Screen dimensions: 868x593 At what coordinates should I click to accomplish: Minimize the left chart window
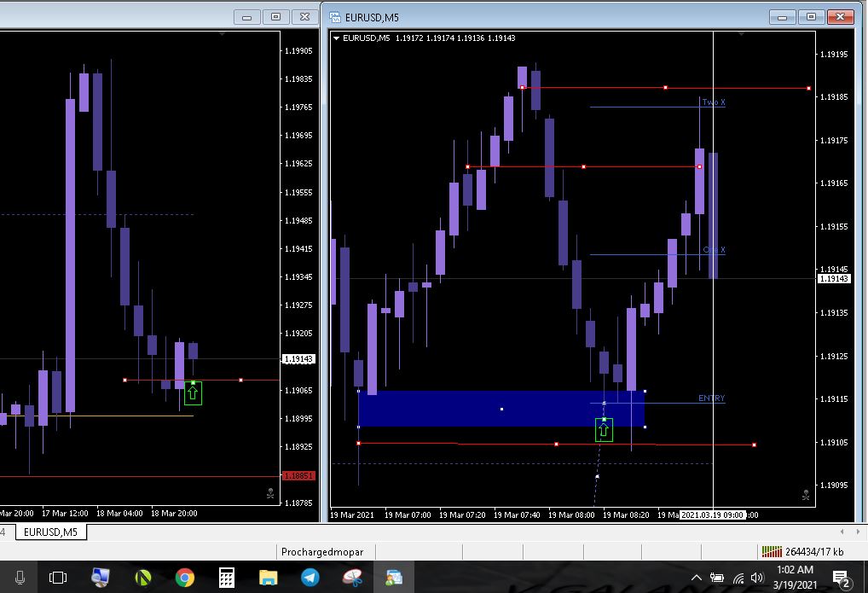[247, 17]
